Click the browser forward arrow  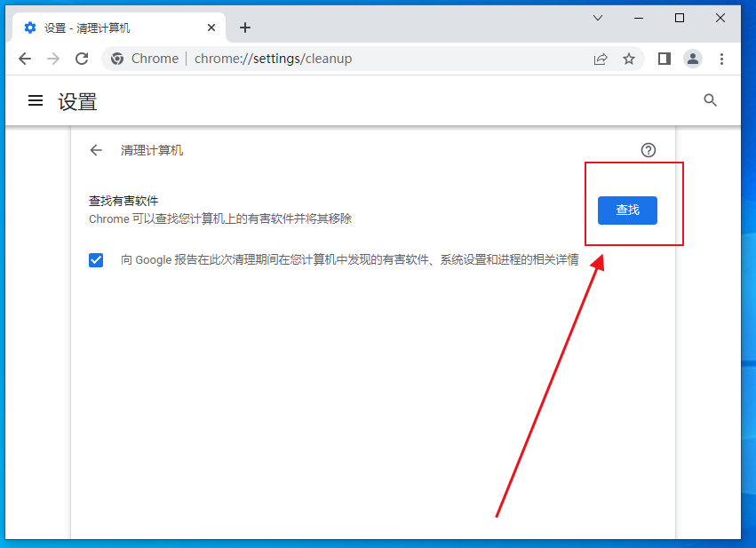[53, 59]
